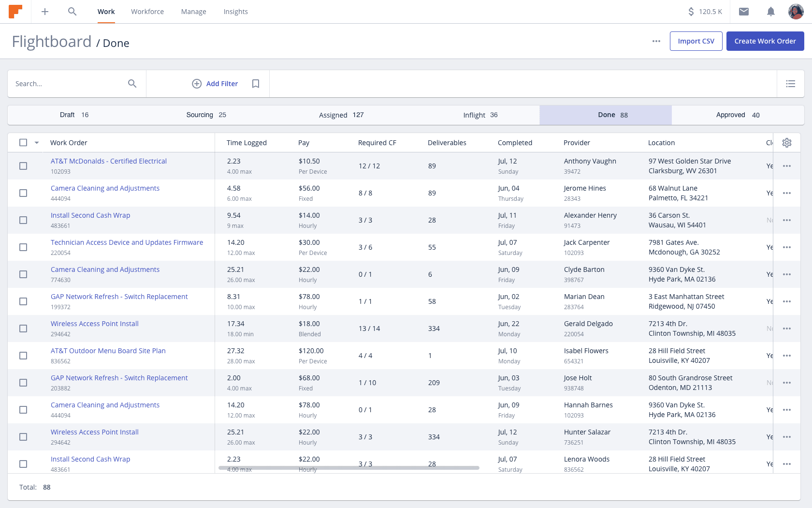Open the notifications bell
This screenshot has height=508, width=812.
pyautogui.click(x=771, y=12)
